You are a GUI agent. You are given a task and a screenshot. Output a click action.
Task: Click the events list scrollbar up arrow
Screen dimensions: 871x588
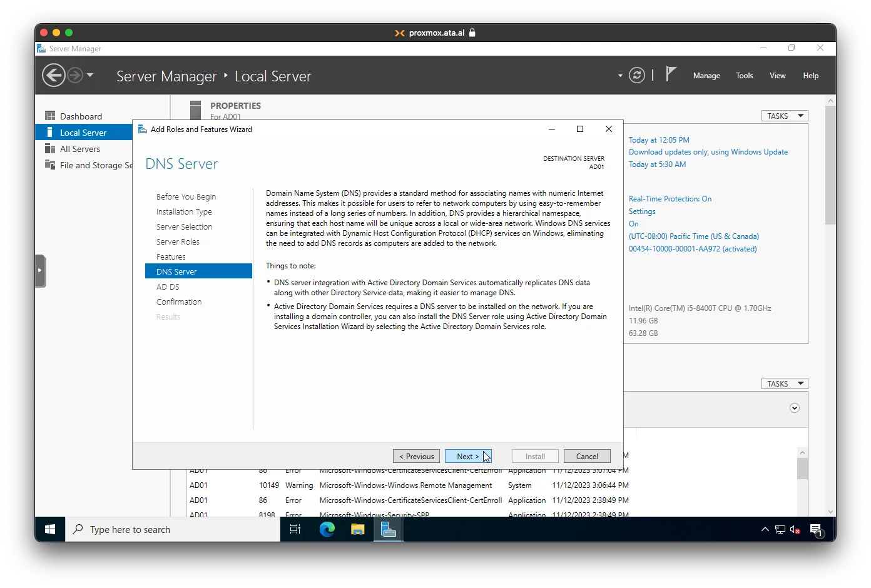click(802, 452)
